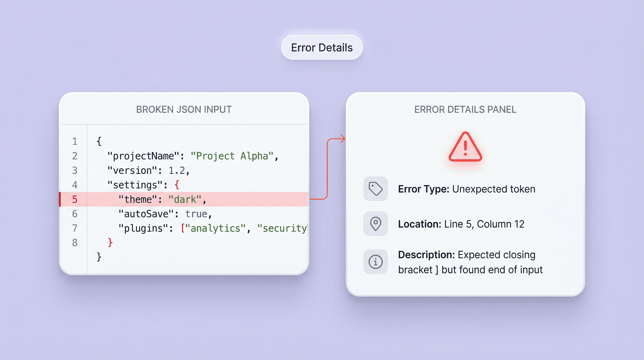Image resolution: width=644 pixels, height=360 pixels.
Task: Click the red arrow connector linking the panels
Action: point(328,168)
